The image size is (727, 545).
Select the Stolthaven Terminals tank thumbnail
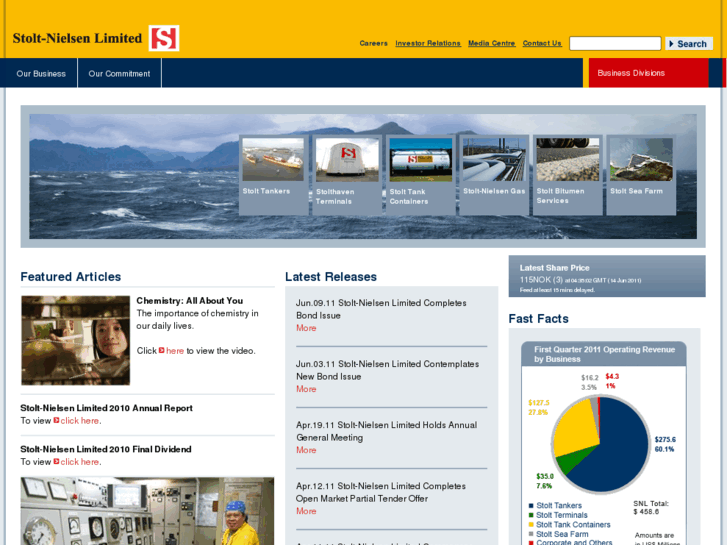[x=347, y=159]
